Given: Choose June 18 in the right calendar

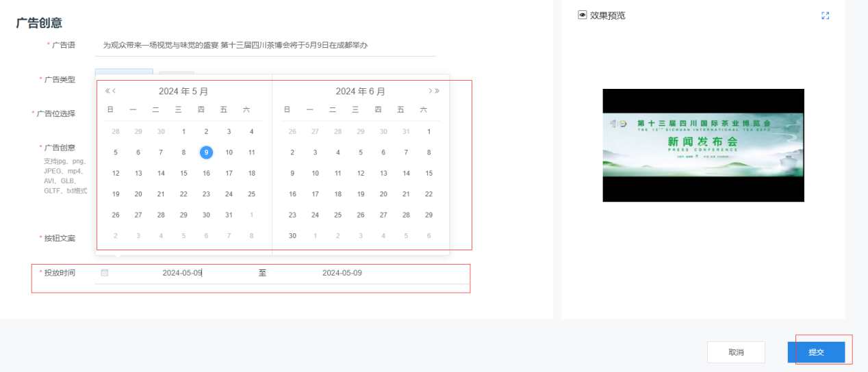Looking at the screenshot, I should [x=337, y=194].
